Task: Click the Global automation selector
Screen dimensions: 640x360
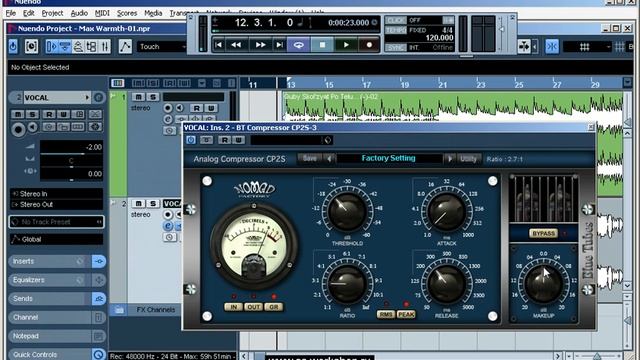Action: pyautogui.click(x=56, y=239)
